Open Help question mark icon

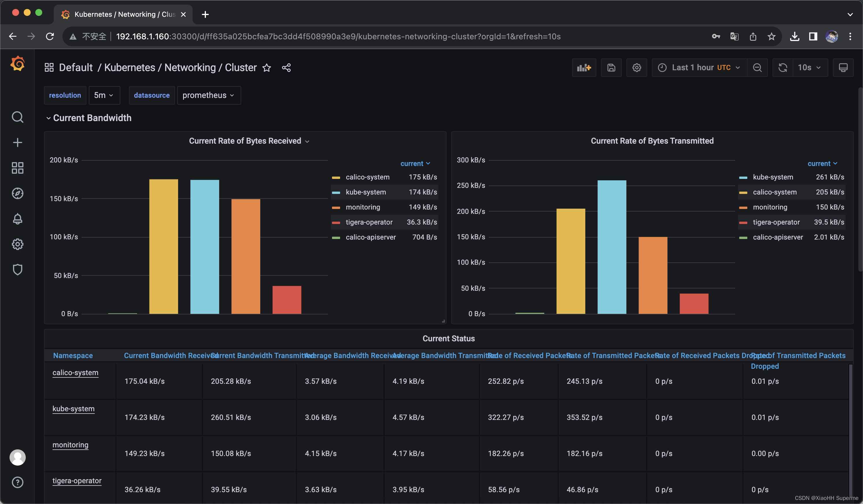pos(17,482)
